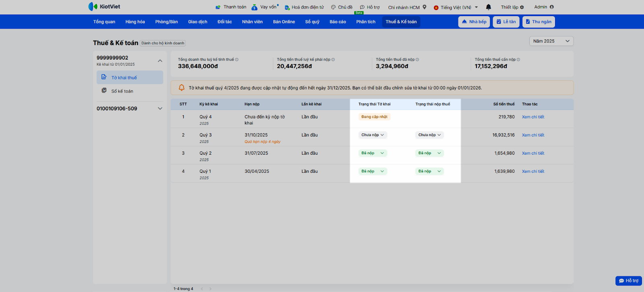This screenshot has width=644, height=292.
Task: Open Quý 3 Trạng thái nộp thuế dropdown
Action: tap(429, 135)
